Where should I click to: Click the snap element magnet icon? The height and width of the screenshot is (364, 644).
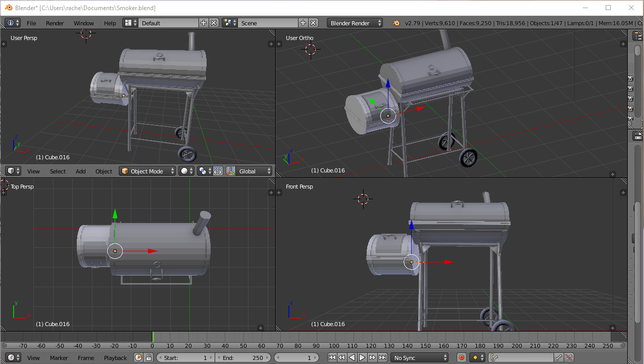click(273, 170)
